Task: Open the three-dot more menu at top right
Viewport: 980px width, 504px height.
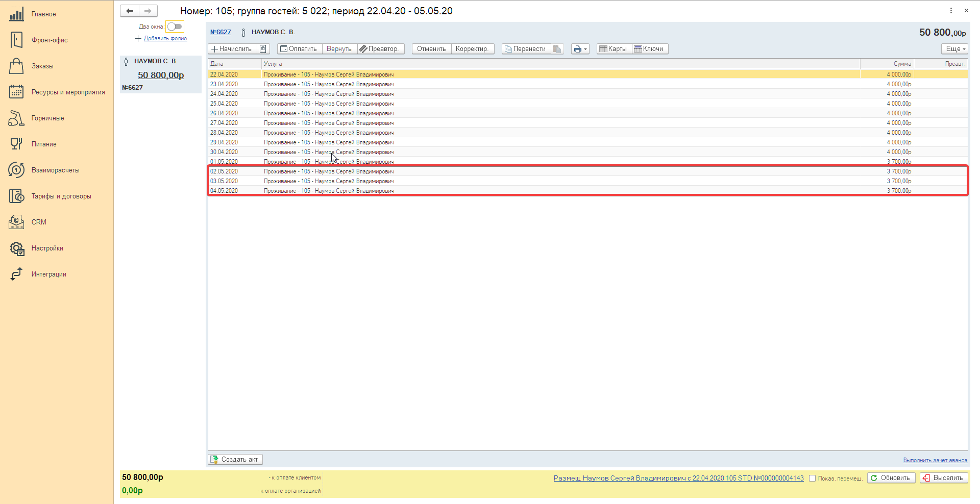Action: (951, 10)
